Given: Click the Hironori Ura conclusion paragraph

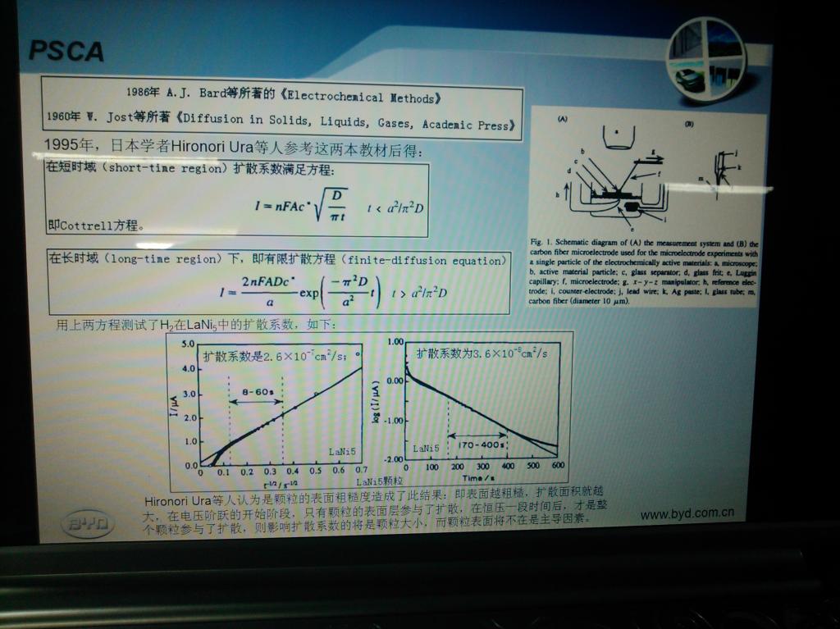Looking at the screenshot, I should pos(374,508).
